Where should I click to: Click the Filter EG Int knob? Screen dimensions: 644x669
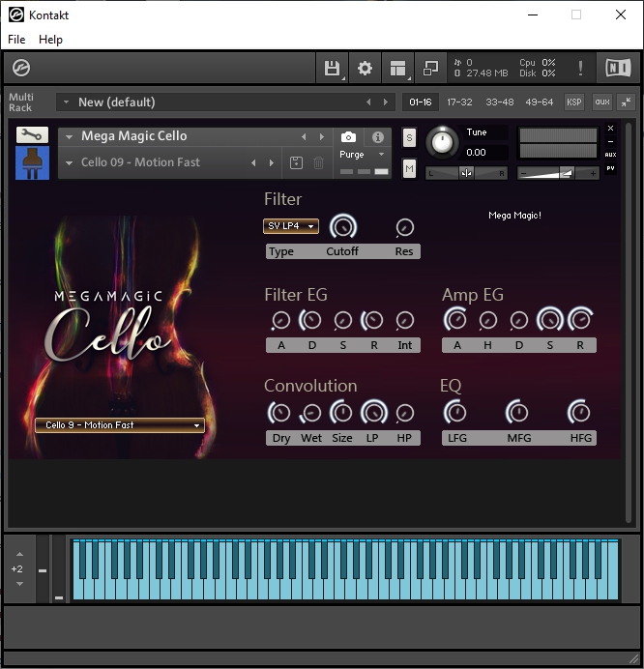pyautogui.click(x=404, y=320)
